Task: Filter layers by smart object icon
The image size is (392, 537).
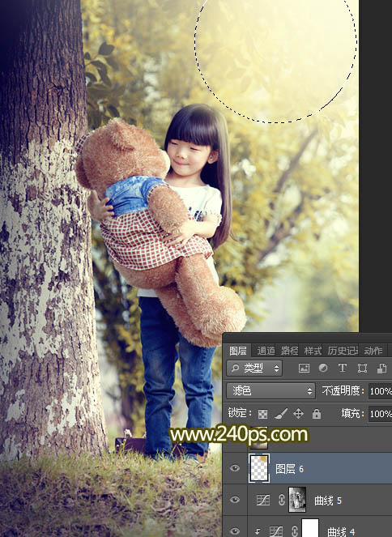Action: click(381, 369)
